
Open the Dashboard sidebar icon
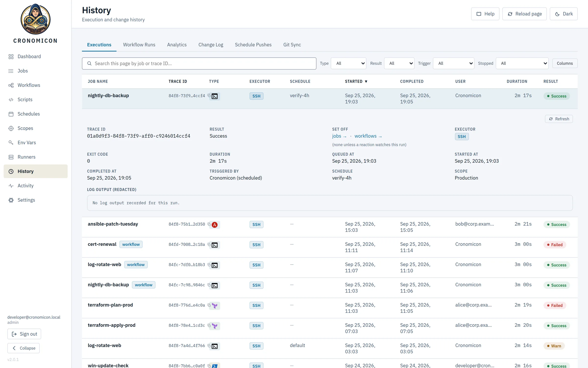pyautogui.click(x=11, y=57)
